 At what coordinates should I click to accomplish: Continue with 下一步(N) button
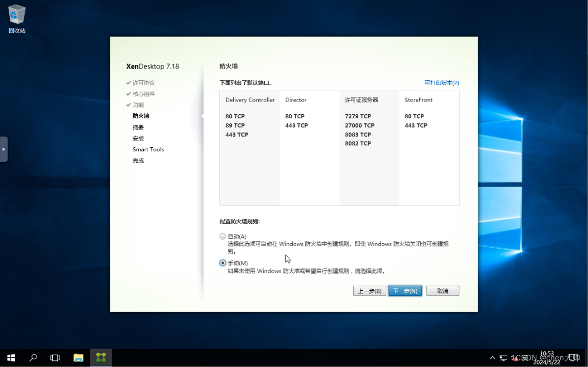405,291
